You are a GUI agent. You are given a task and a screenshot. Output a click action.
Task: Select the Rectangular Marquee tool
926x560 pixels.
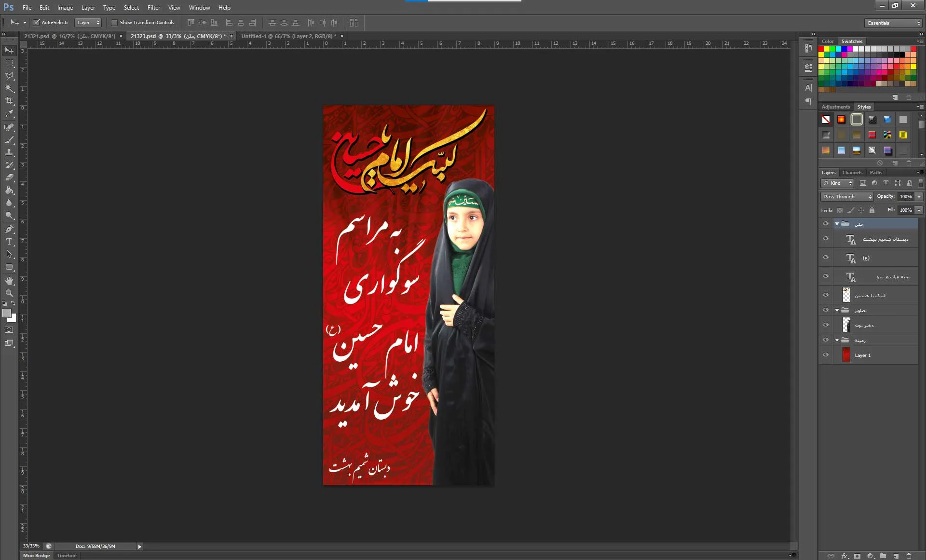(9, 63)
